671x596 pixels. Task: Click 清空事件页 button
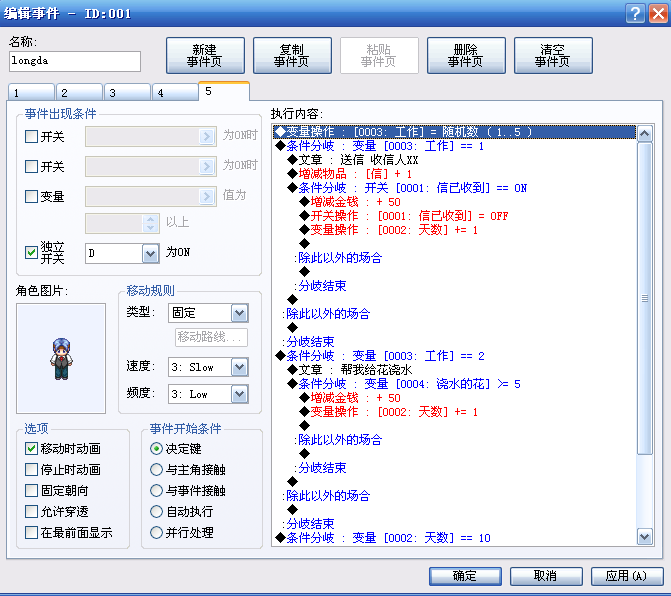pyautogui.click(x=553, y=56)
